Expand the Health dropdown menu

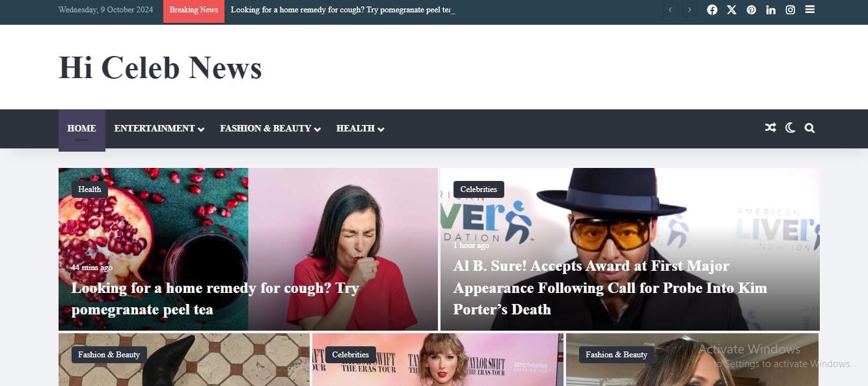(360, 128)
